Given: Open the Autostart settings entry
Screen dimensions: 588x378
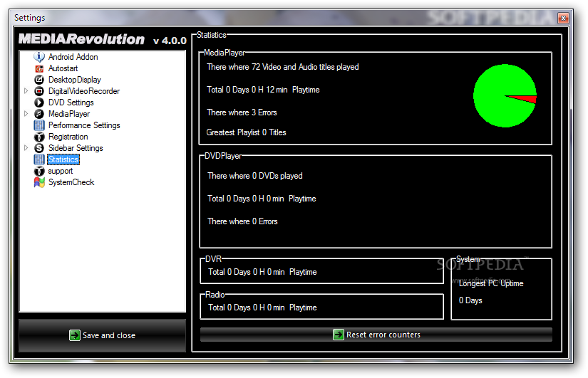Looking at the screenshot, I should tap(63, 68).
